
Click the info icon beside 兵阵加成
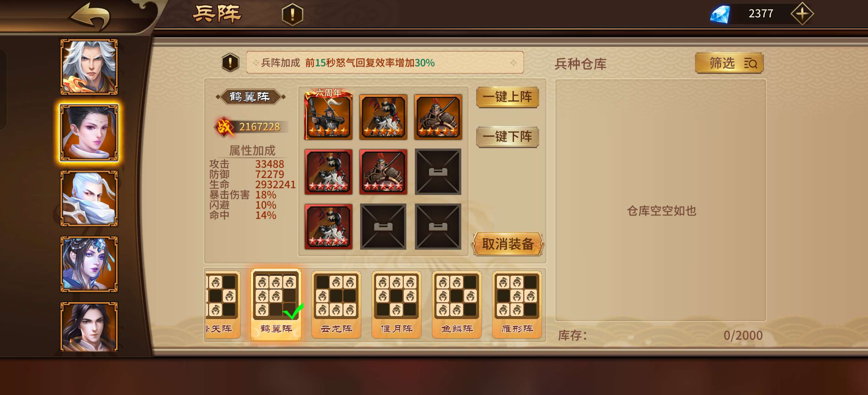(x=231, y=63)
